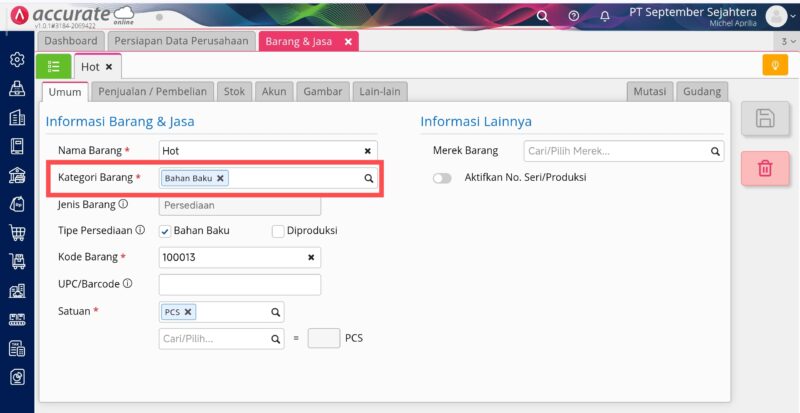Click the PT September Sejahtera company name

pyautogui.click(x=693, y=12)
